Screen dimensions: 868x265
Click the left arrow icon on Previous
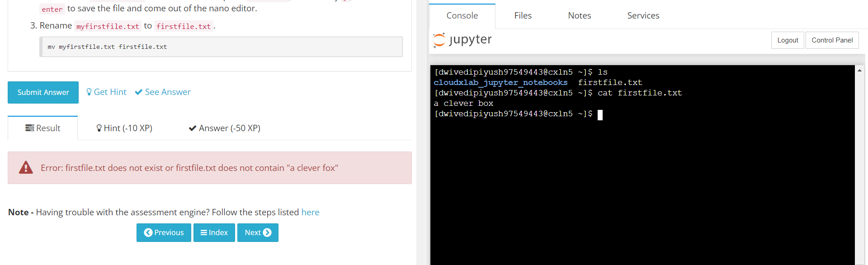(x=148, y=232)
